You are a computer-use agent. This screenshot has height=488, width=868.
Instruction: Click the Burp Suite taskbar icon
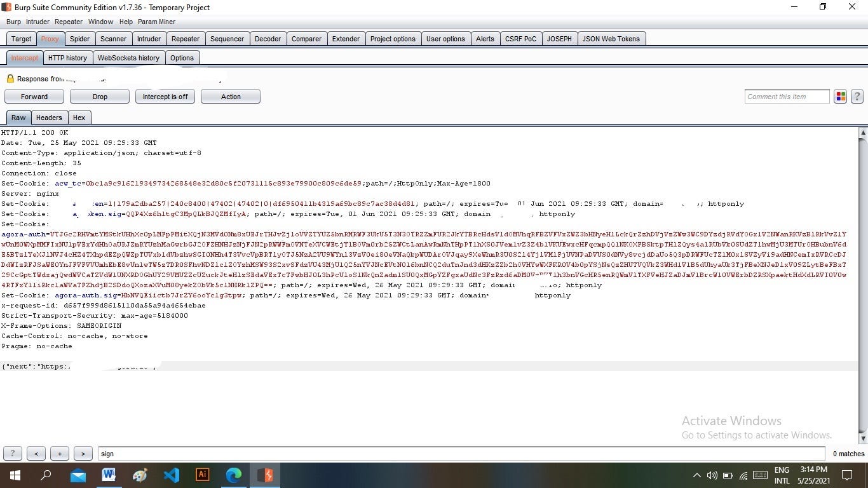click(x=265, y=475)
